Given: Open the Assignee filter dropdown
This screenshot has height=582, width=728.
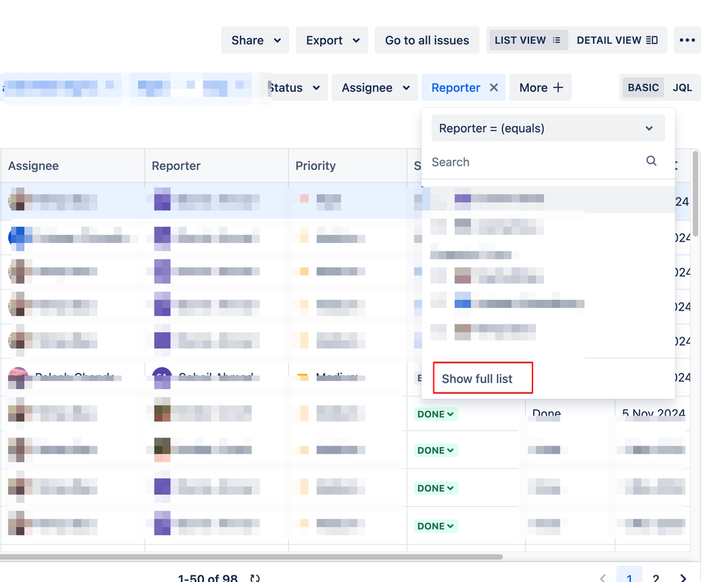Looking at the screenshot, I should [x=374, y=88].
